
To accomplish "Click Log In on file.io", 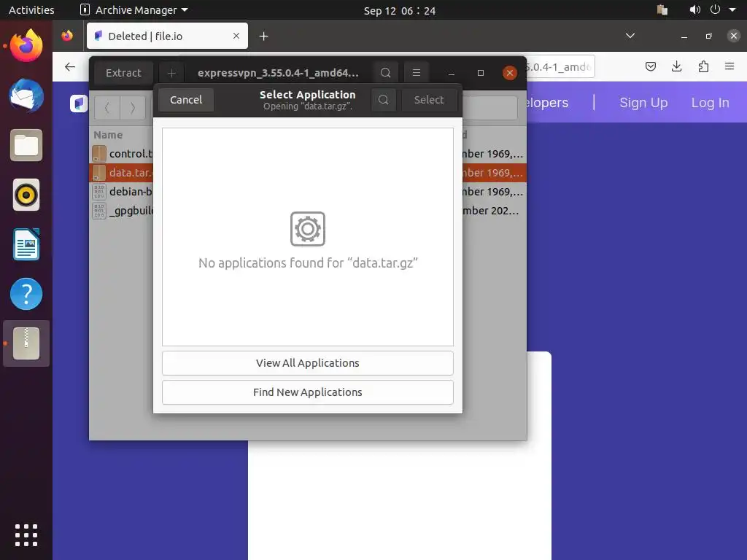I will pos(710,102).
